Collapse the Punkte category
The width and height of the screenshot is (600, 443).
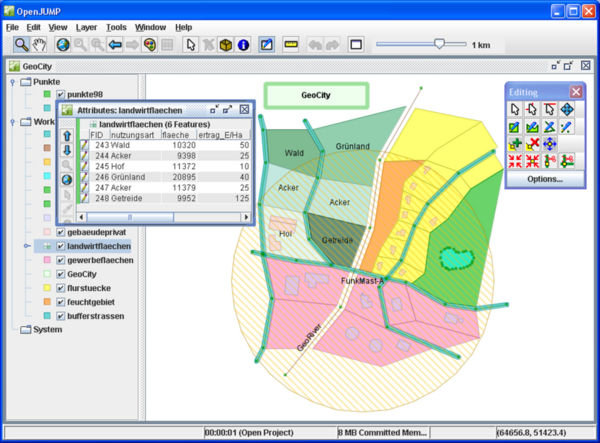[x=13, y=82]
